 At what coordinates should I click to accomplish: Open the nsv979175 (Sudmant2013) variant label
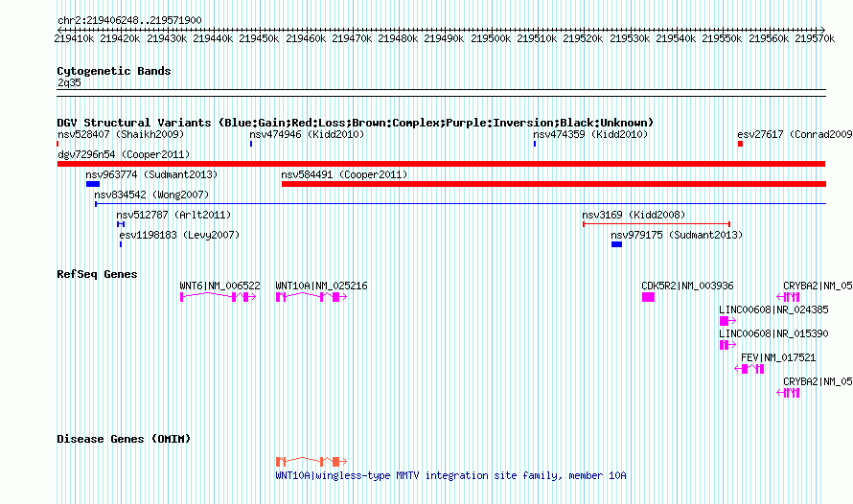tap(677, 235)
